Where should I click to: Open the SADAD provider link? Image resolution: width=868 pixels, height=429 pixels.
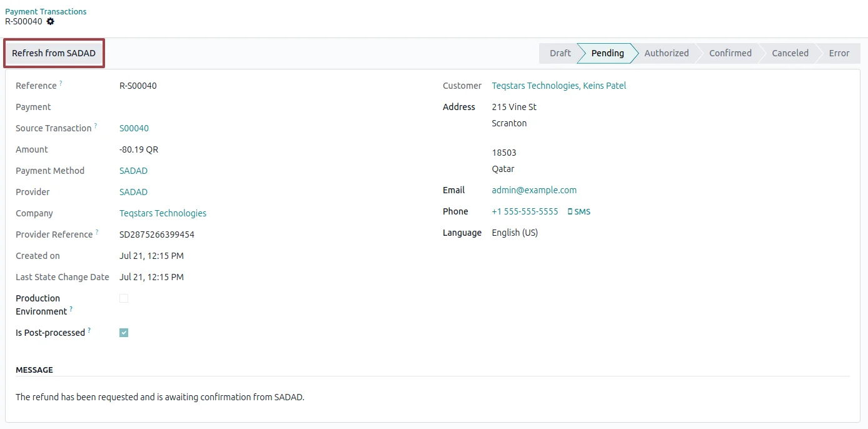(x=133, y=192)
